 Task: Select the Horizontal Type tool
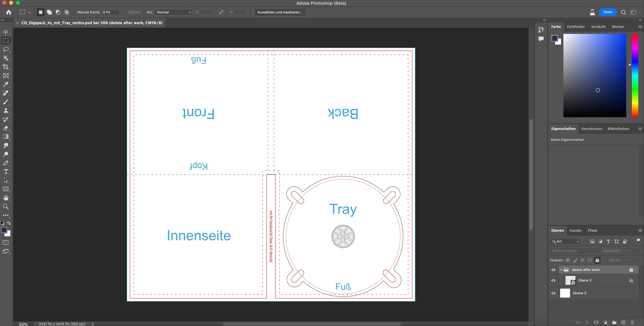click(x=6, y=172)
